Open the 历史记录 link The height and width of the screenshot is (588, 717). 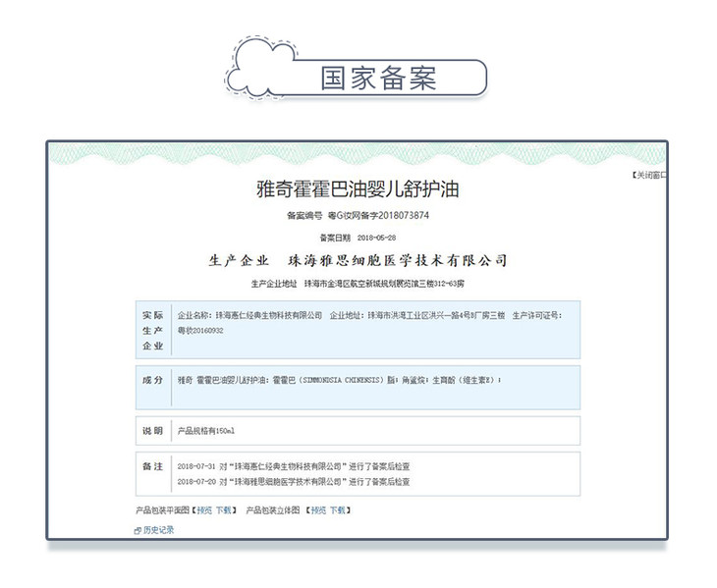pos(158,530)
